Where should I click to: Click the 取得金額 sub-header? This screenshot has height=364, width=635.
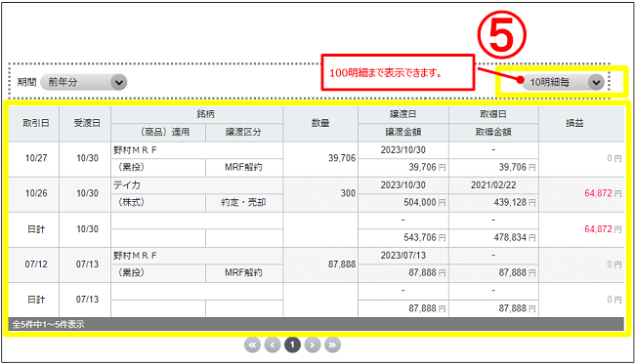point(493,133)
